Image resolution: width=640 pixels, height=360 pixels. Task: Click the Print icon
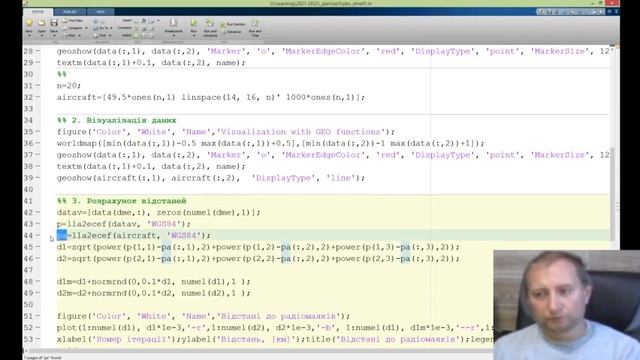point(64,36)
